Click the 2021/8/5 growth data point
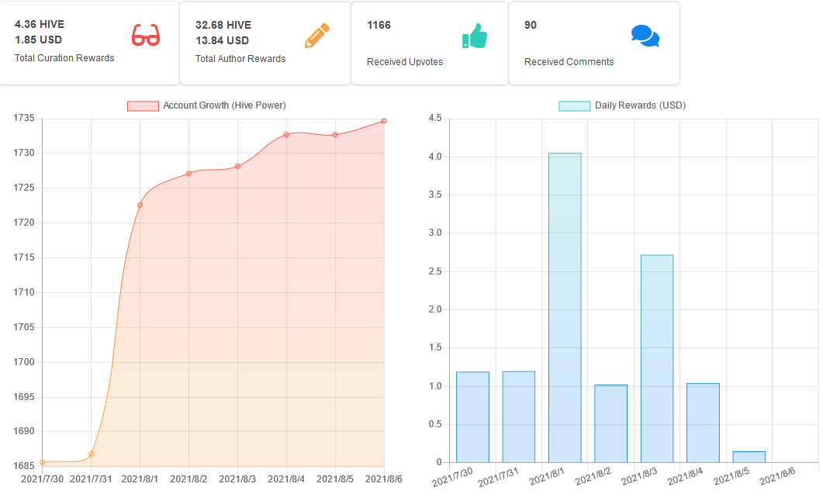 pyautogui.click(x=335, y=135)
